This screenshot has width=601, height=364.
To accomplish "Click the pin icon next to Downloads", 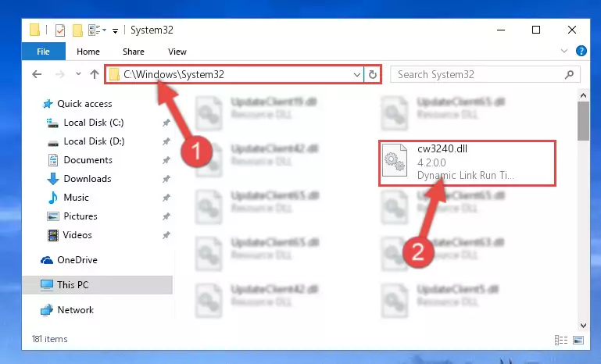I will (x=166, y=179).
